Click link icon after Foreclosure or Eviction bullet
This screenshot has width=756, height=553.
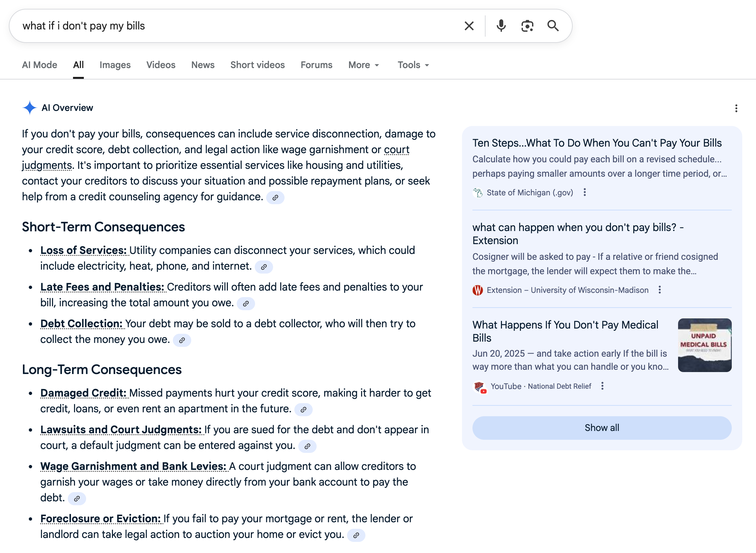coord(356,535)
